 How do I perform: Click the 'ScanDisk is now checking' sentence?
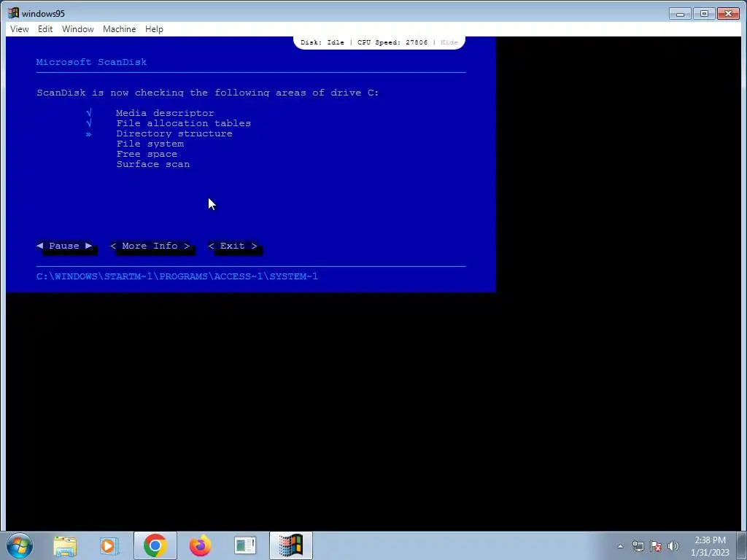click(x=207, y=93)
